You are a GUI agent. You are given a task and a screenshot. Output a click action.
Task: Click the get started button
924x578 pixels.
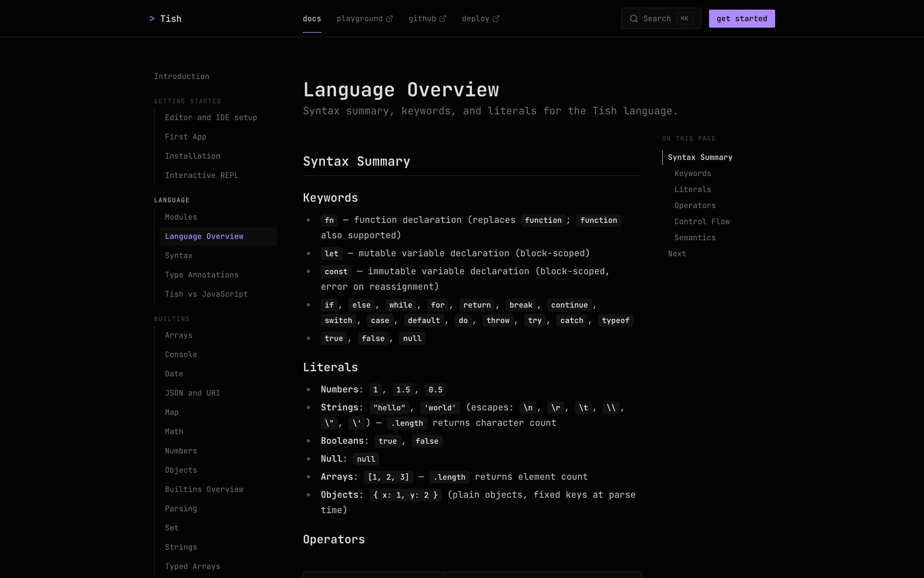tap(742, 19)
